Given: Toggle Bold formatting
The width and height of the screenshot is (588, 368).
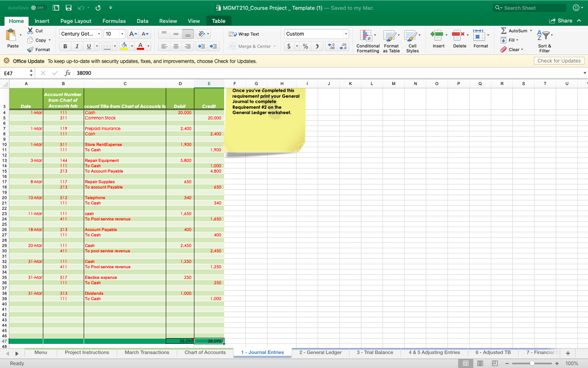Looking at the screenshot, I should pyautogui.click(x=65, y=46).
